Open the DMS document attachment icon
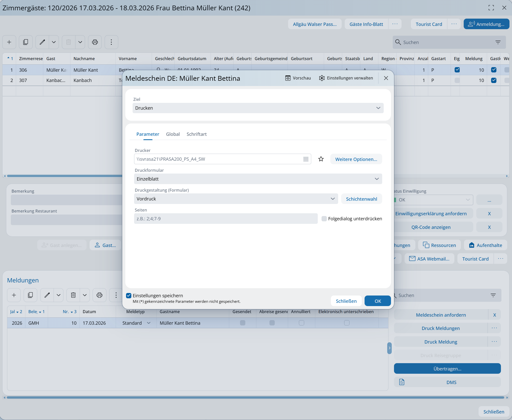This screenshot has height=420, width=512. pyautogui.click(x=402, y=382)
